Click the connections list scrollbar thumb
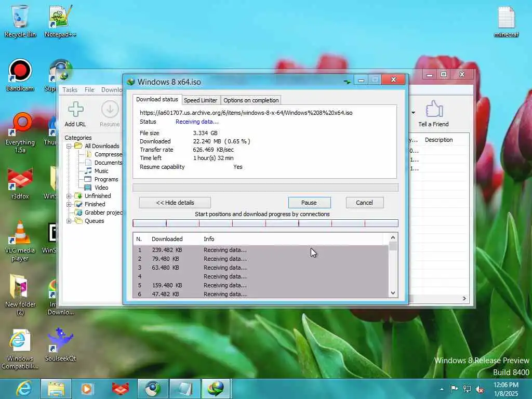 tap(393, 246)
